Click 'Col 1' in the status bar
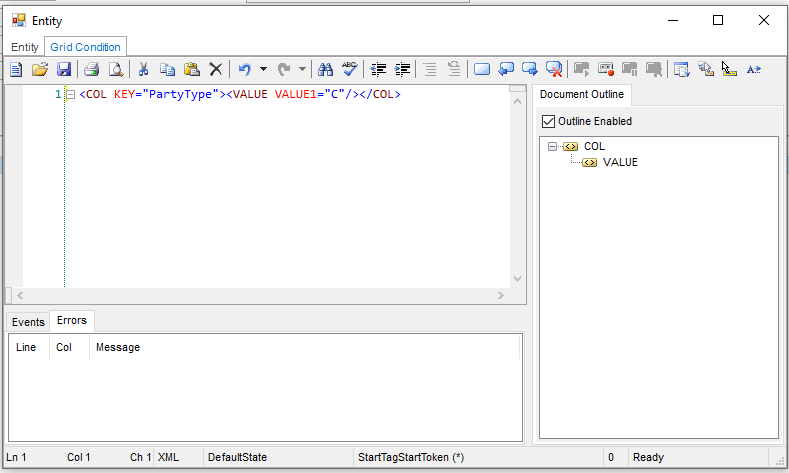The image size is (789, 473). coord(78,457)
